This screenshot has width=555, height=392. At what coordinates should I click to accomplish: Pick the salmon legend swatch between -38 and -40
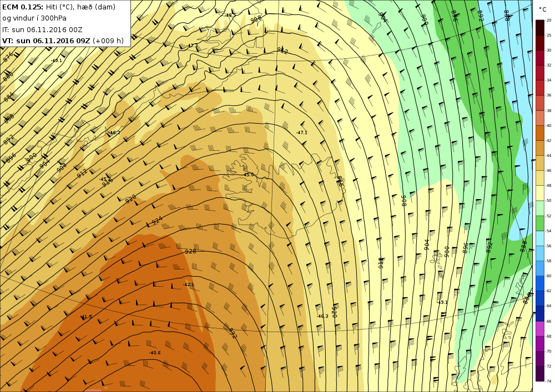click(540, 118)
